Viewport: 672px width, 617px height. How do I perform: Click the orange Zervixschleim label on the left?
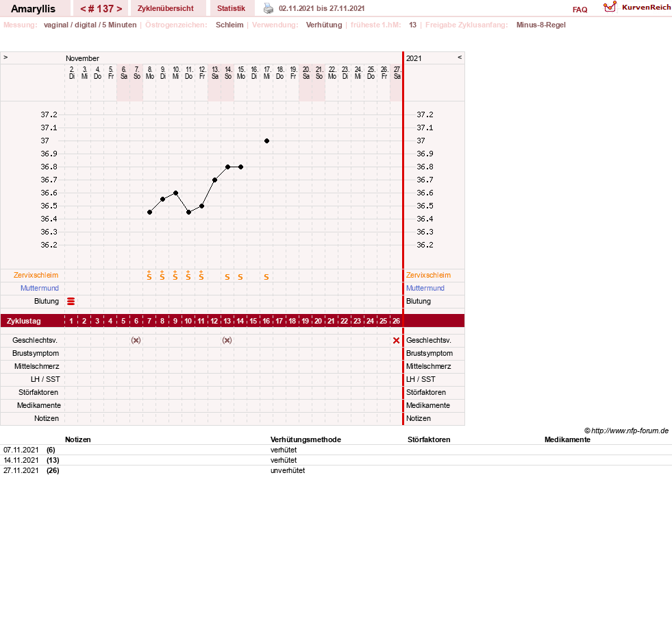[x=36, y=276]
